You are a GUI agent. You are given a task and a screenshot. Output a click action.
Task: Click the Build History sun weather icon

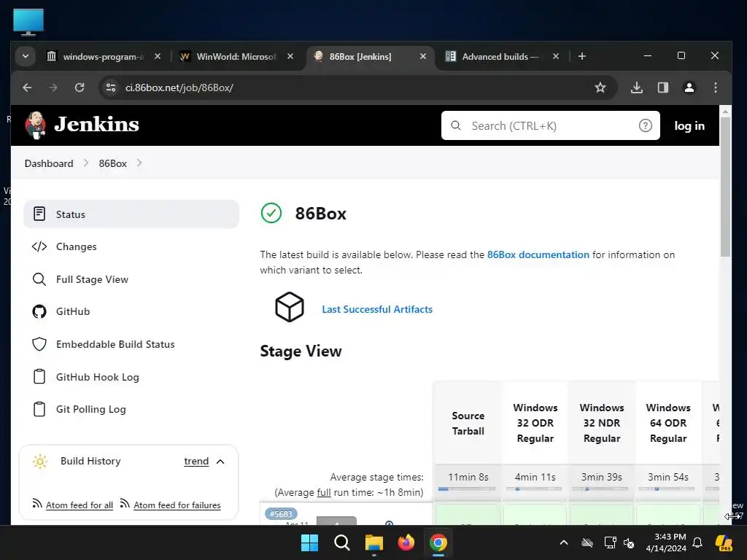coord(40,462)
